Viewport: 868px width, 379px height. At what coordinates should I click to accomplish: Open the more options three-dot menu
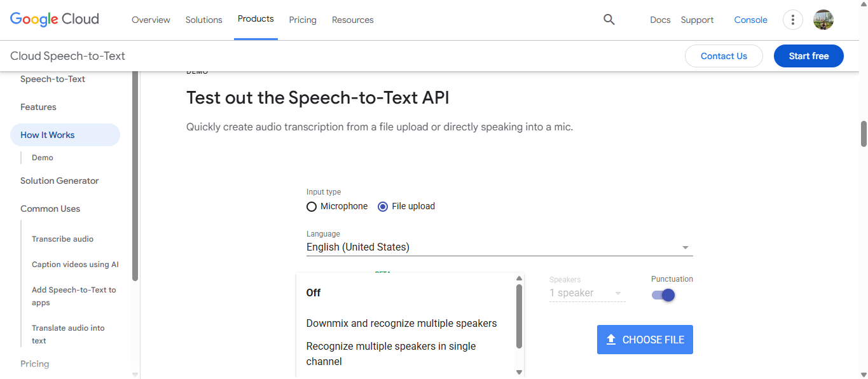coord(792,20)
